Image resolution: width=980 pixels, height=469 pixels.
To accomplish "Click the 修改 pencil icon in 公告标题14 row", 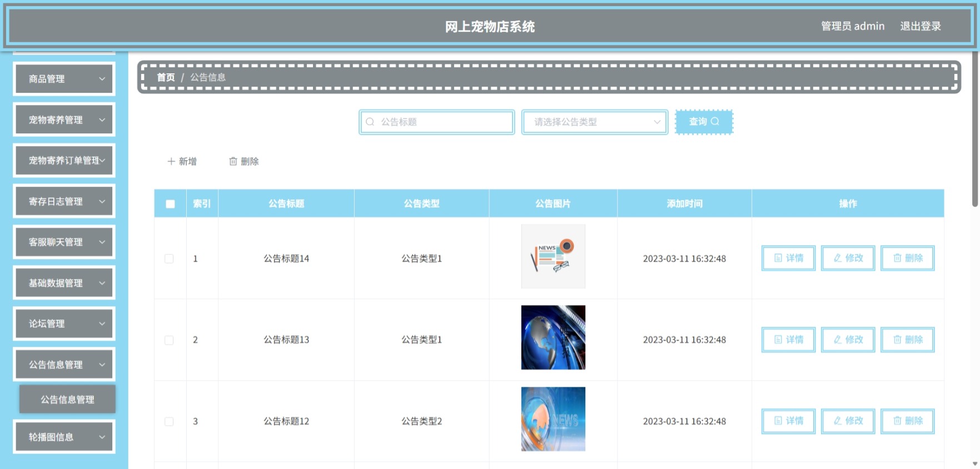I will click(x=838, y=258).
